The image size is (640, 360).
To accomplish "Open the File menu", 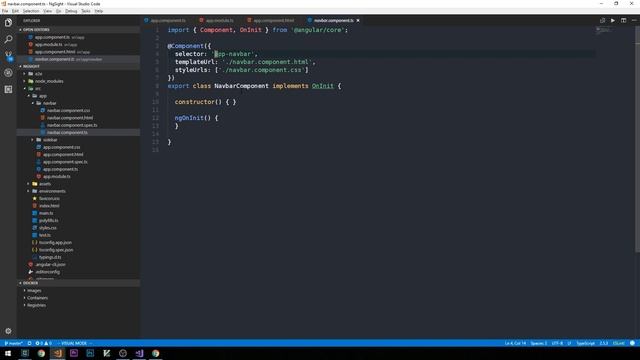I will [5, 11].
